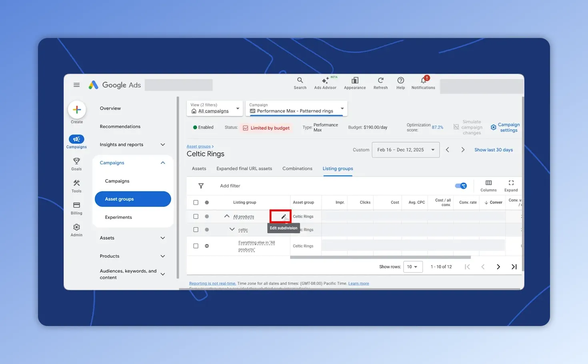Sort by the Clicks column header
The width and height of the screenshot is (588, 364).
point(365,202)
